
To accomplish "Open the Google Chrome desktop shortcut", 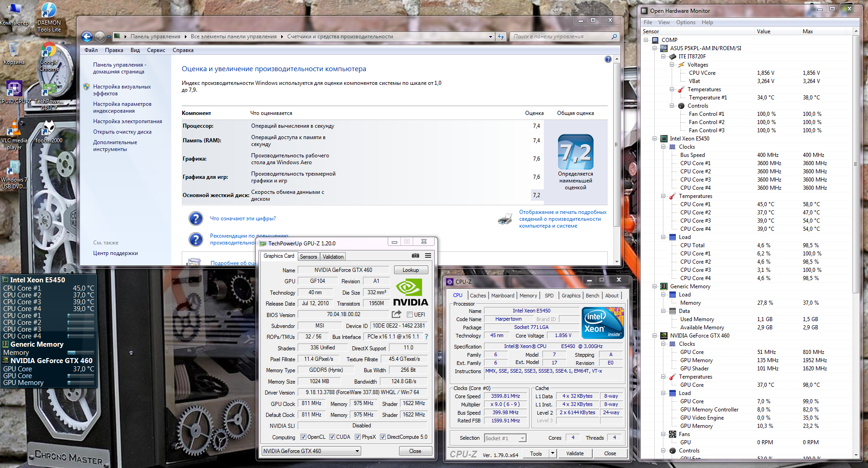I will click(x=49, y=57).
